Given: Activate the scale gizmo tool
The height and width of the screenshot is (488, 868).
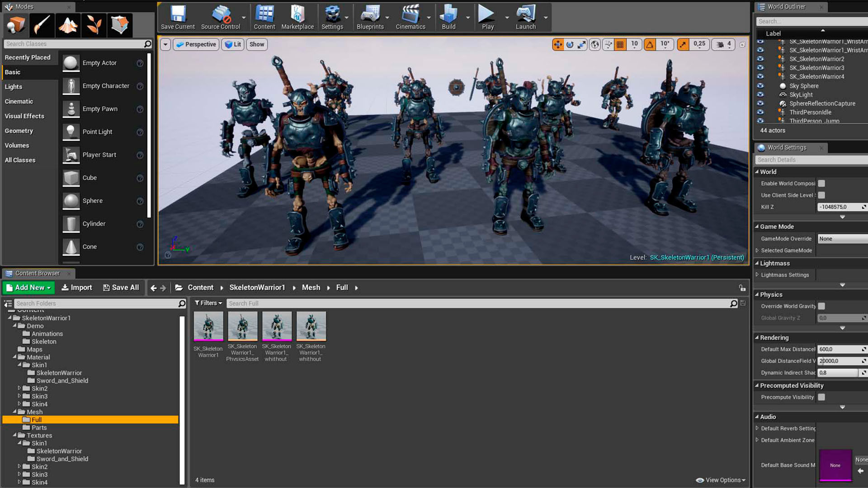Looking at the screenshot, I should [581, 44].
